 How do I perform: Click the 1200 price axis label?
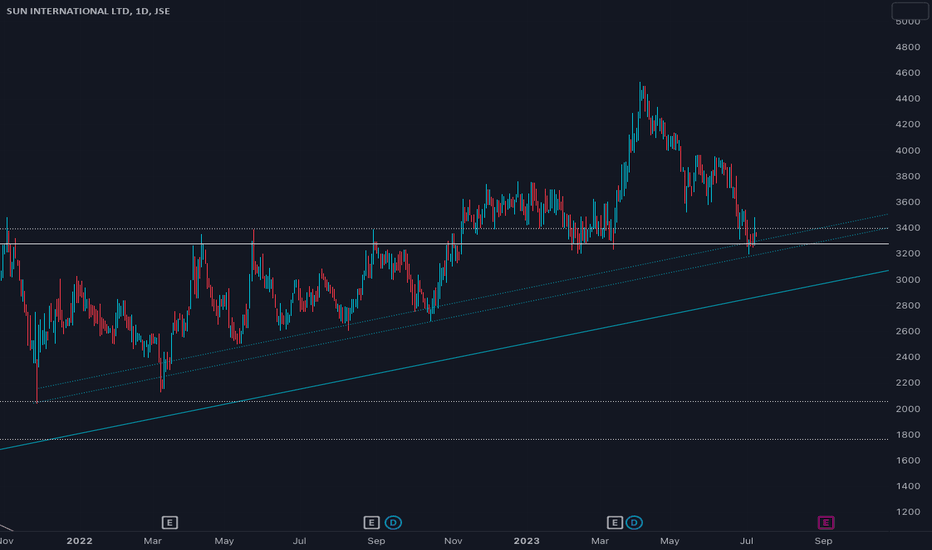[908, 512]
